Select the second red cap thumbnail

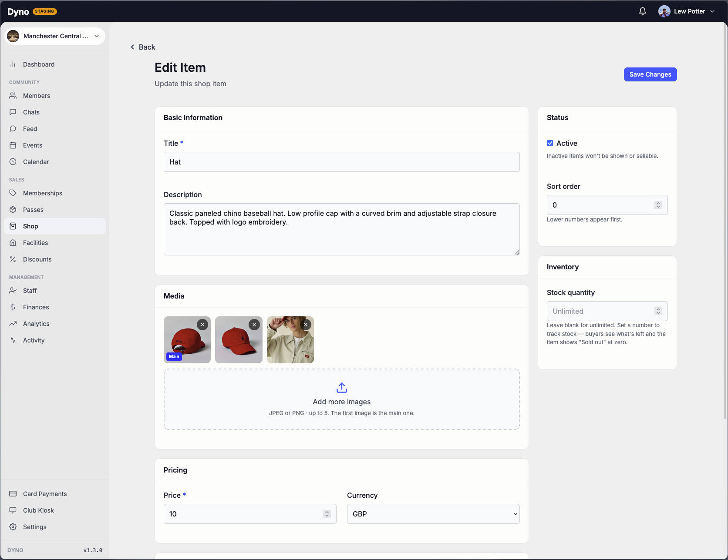click(239, 340)
